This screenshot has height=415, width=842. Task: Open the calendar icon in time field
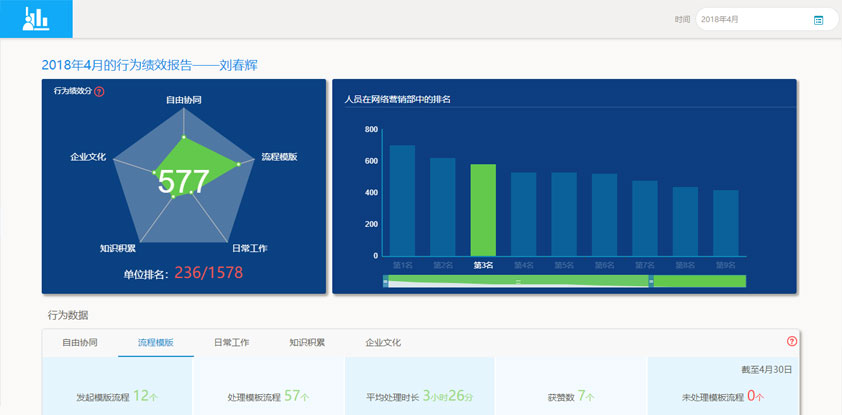(818, 20)
